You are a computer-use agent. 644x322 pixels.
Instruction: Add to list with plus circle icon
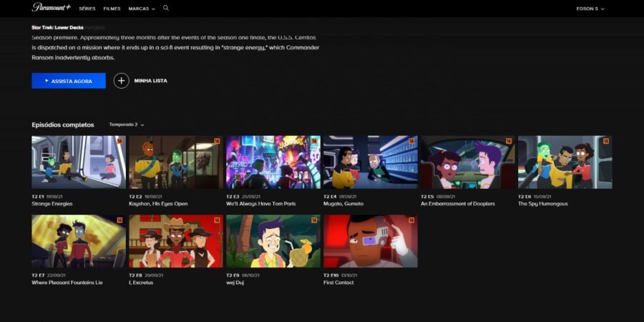(121, 81)
